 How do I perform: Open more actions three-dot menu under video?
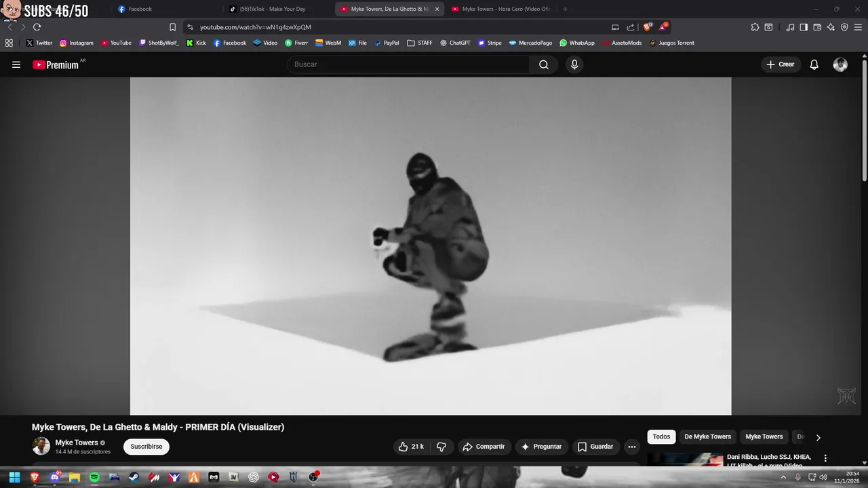(632, 447)
